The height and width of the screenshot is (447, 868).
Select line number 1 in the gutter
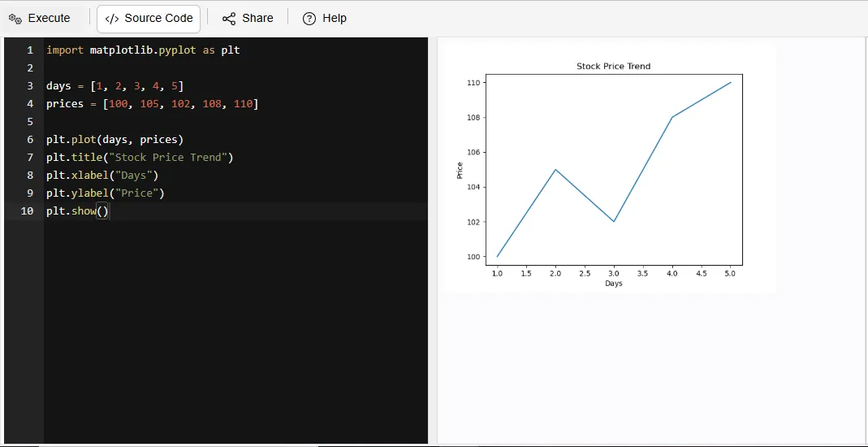(30, 50)
